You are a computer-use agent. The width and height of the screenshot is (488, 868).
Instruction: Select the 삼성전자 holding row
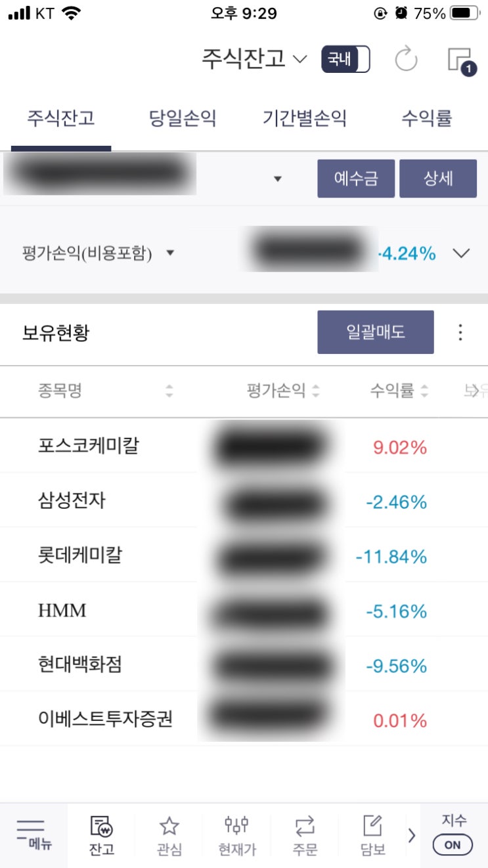point(72,501)
